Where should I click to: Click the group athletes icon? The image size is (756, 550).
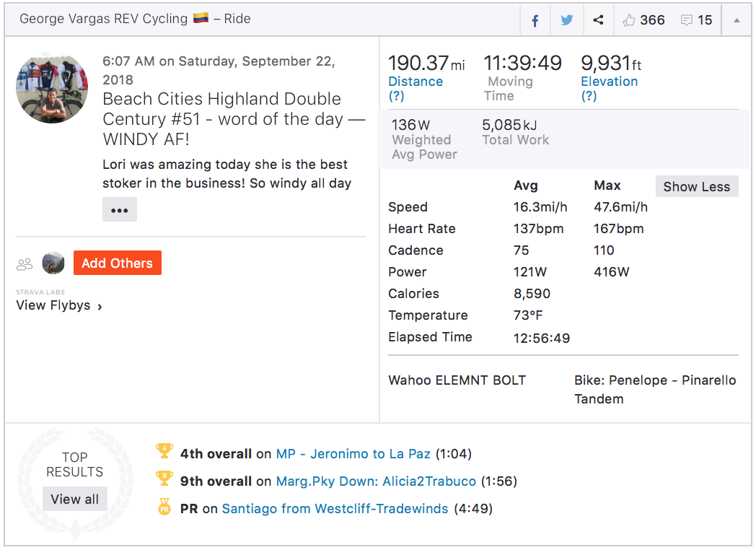25,264
